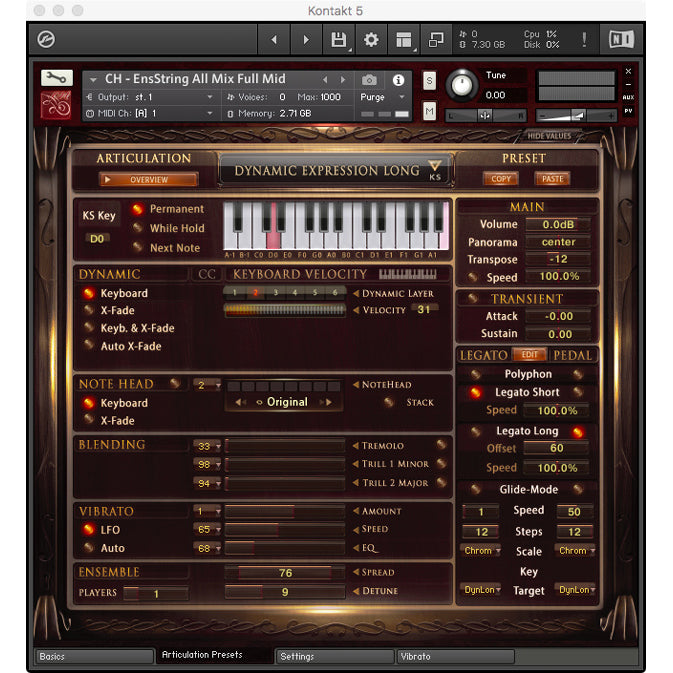Screen dimensions: 673x673
Task: Click the exclamation warning icon
Action: tap(584, 39)
